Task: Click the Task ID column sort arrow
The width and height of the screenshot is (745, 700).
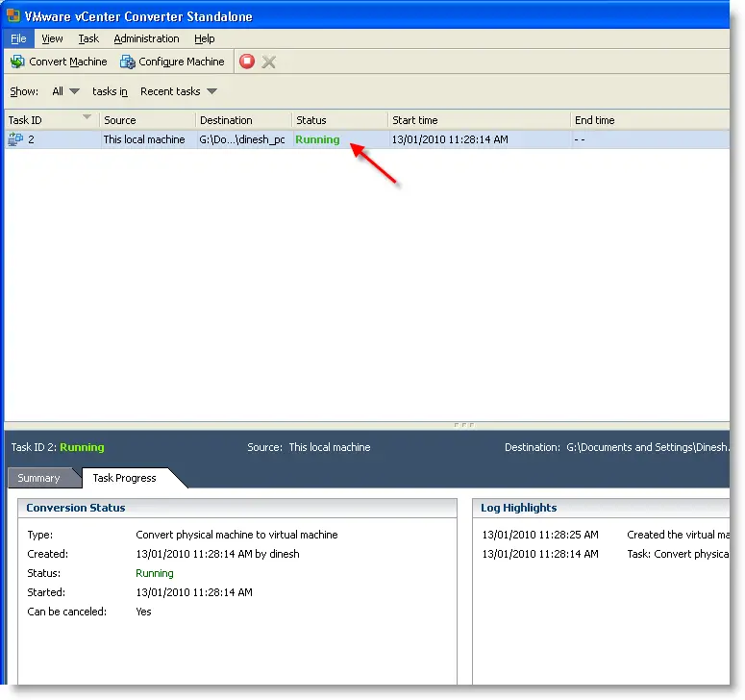Action: click(87, 117)
